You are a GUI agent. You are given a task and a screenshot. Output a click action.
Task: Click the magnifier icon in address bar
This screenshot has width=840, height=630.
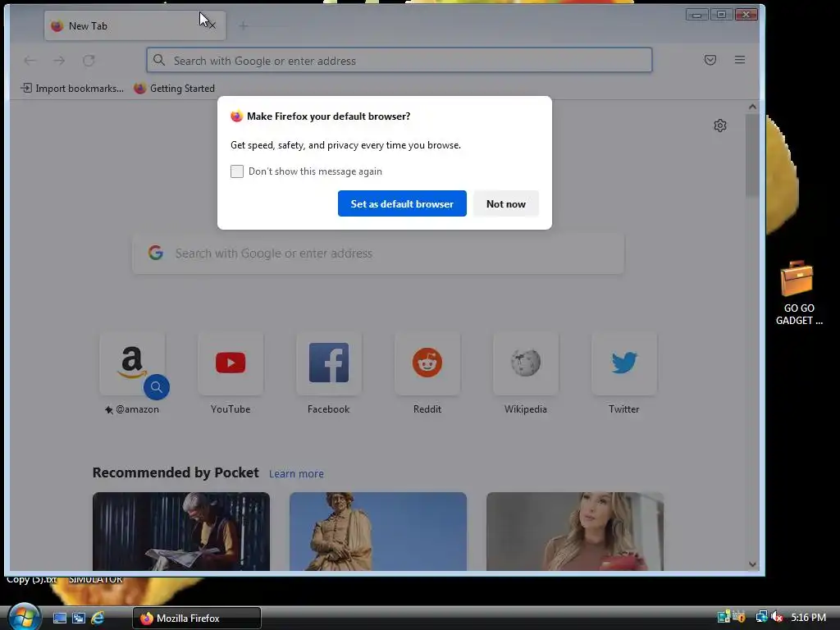coord(159,60)
